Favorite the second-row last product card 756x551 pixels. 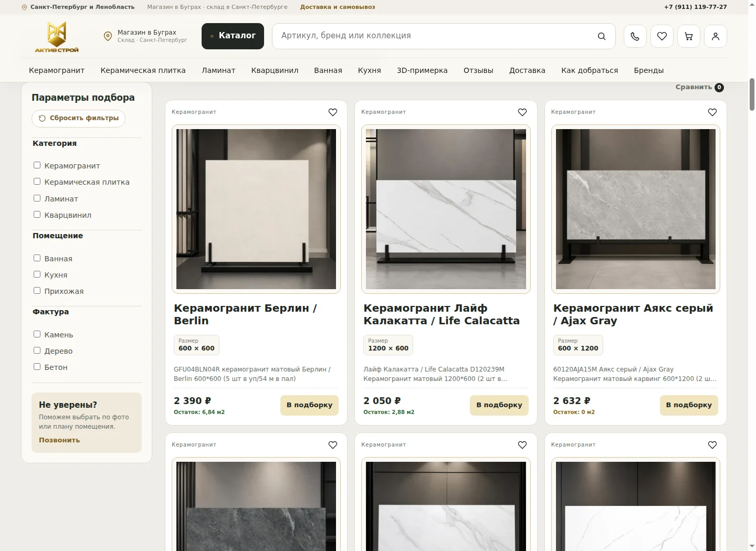[712, 445]
